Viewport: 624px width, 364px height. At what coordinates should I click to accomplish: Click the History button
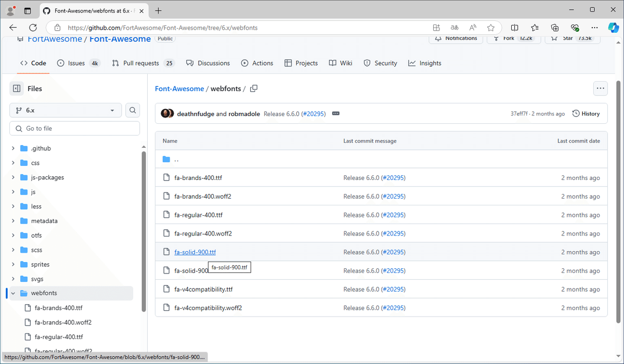tap(586, 113)
